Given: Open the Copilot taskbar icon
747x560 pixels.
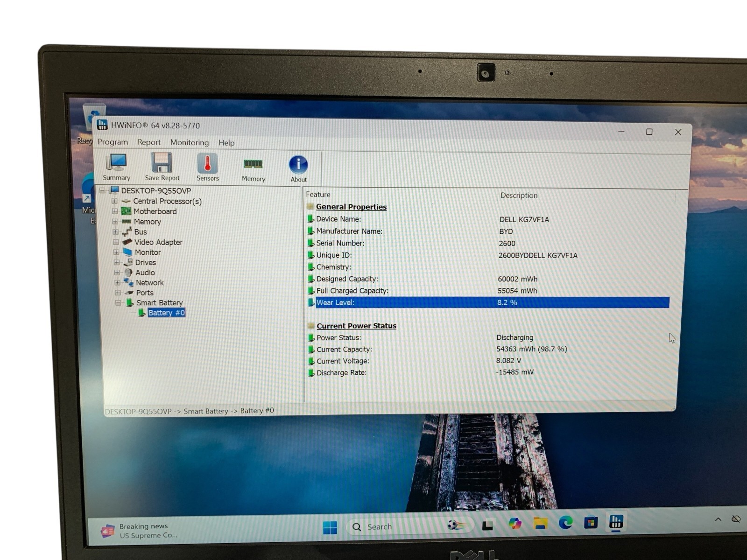Looking at the screenshot, I should (515, 524).
